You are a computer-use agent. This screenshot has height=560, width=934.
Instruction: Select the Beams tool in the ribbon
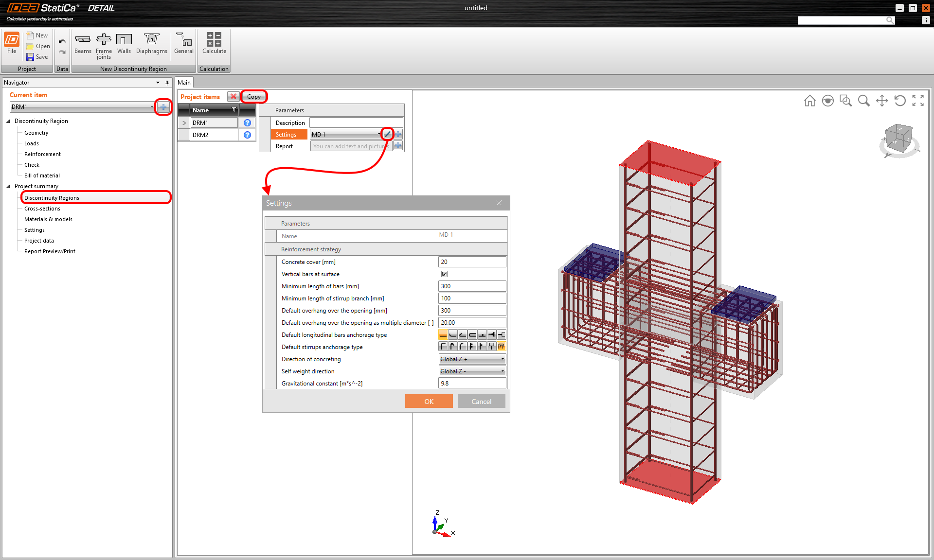click(83, 45)
